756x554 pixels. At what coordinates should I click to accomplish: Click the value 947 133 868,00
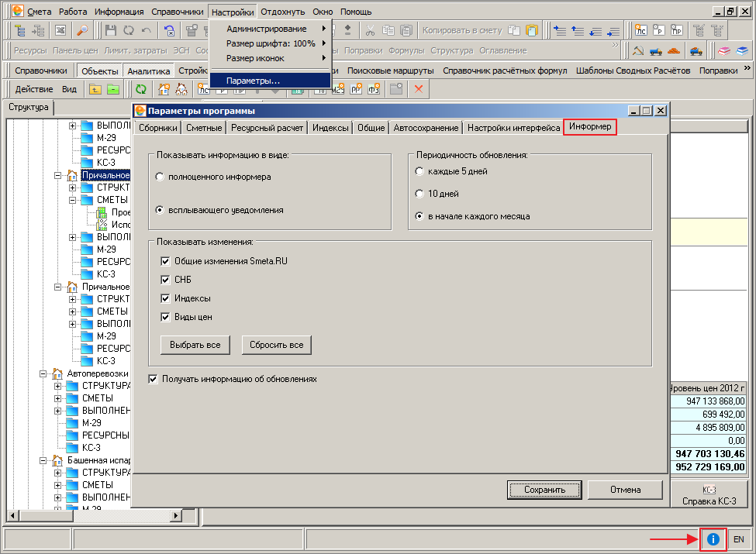pos(715,401)
